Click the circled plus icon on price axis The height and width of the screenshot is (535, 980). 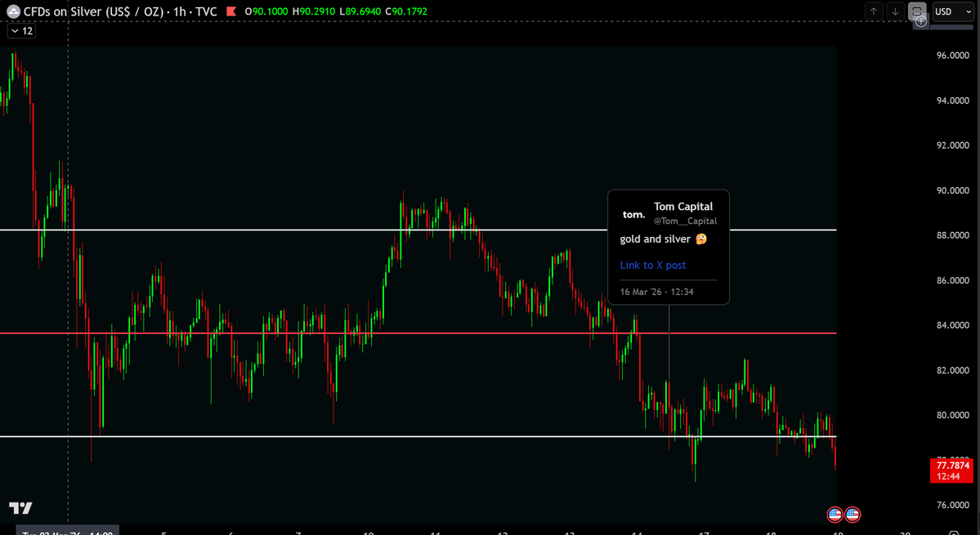point(921,21)
